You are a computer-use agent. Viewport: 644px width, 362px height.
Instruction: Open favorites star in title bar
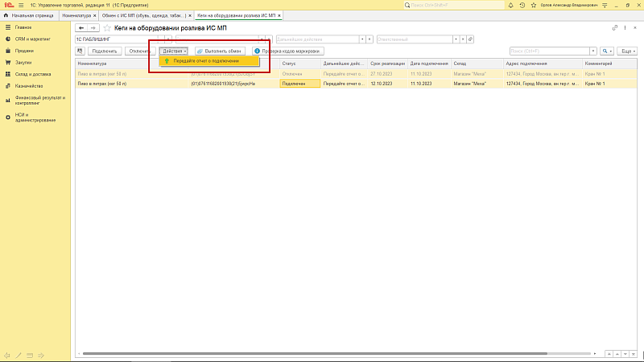click(534, 6)
